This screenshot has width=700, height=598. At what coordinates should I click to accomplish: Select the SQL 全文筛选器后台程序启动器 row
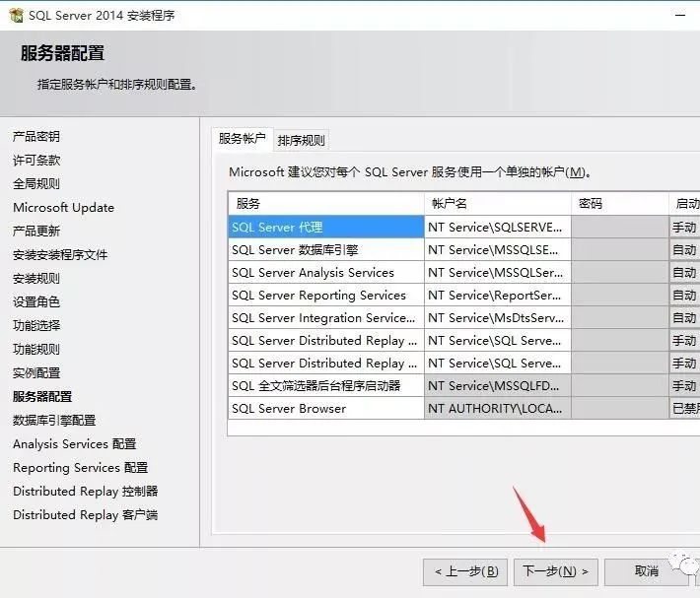tap(326, 386)
